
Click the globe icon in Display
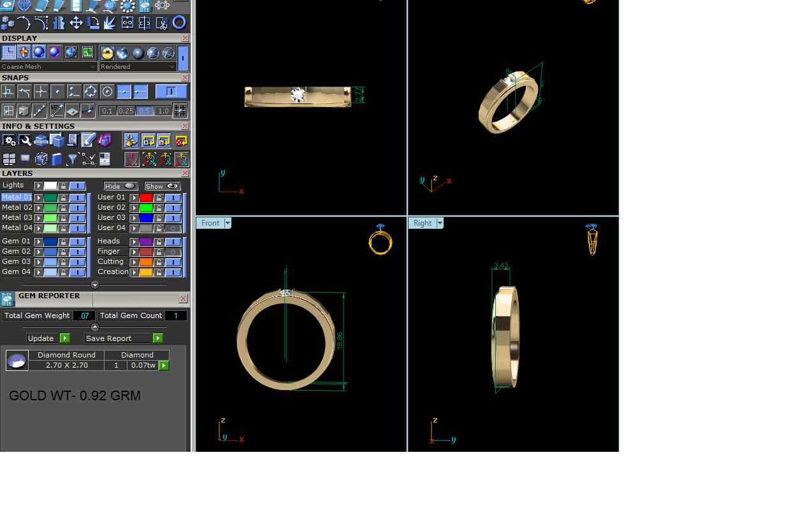tap(71, 52)
